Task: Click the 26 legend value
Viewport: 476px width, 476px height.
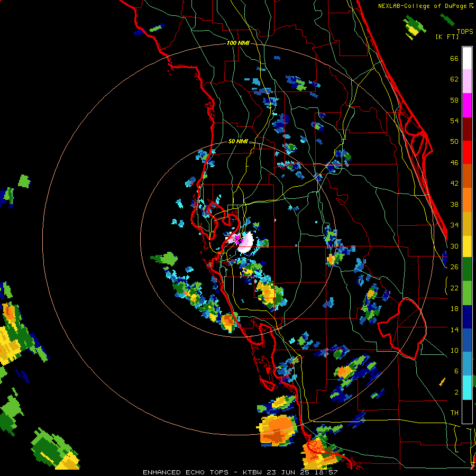Action: [454, 267]
